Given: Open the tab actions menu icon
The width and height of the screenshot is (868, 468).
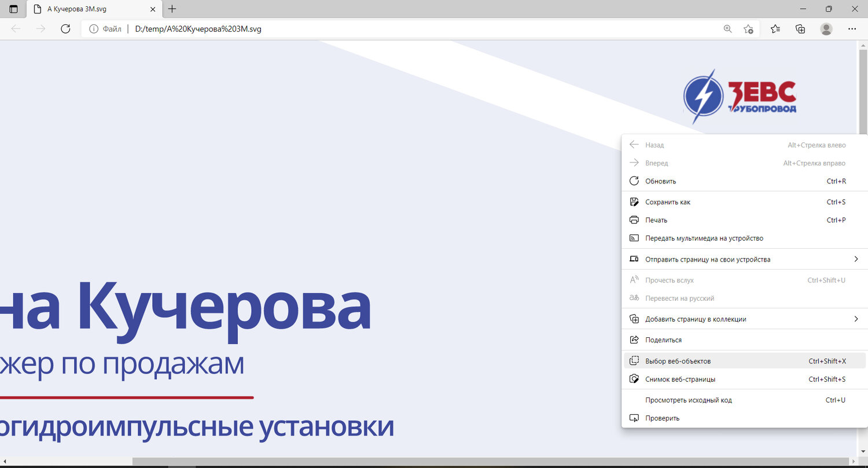Looking at the screenshot, I should pos(14,9).
